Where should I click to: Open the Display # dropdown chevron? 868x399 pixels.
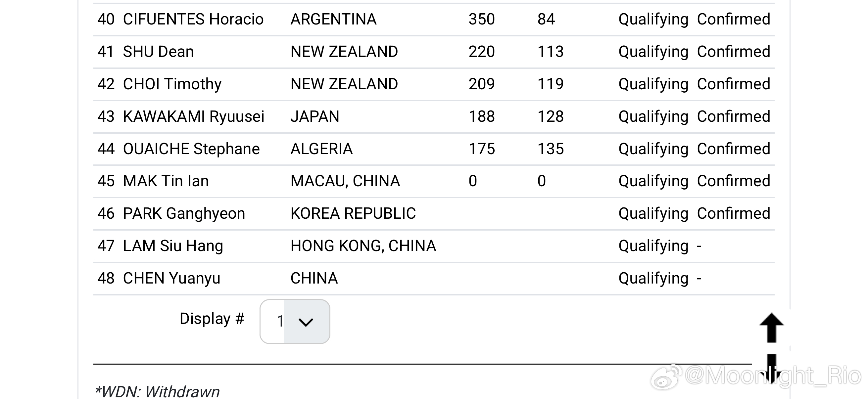tap(306, 322)
